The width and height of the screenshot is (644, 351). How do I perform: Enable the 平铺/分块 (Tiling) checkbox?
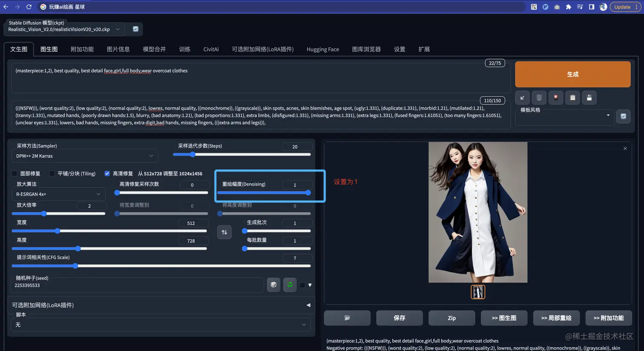(x=52, y=173)
